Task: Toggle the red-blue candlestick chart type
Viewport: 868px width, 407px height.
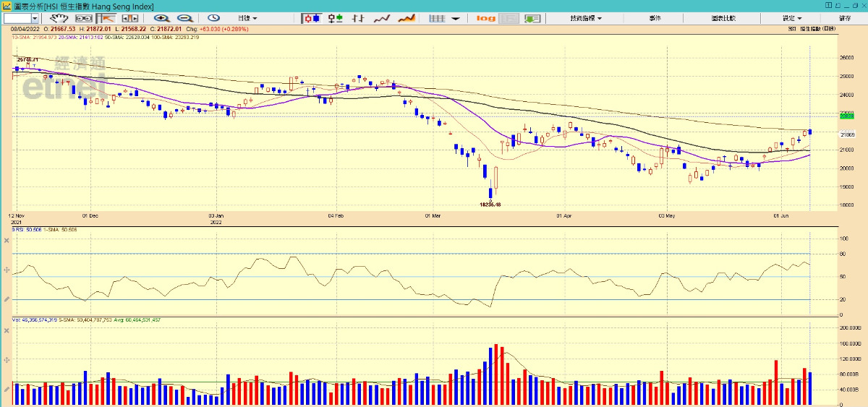Action: pos(312,17)
